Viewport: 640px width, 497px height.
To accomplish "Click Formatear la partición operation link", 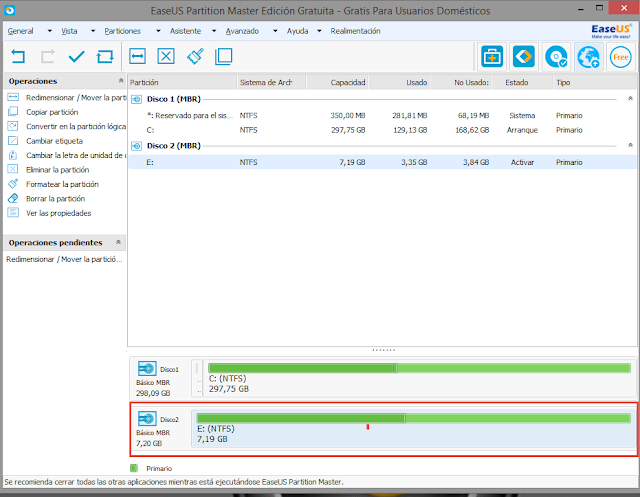I will coord(62,184).
